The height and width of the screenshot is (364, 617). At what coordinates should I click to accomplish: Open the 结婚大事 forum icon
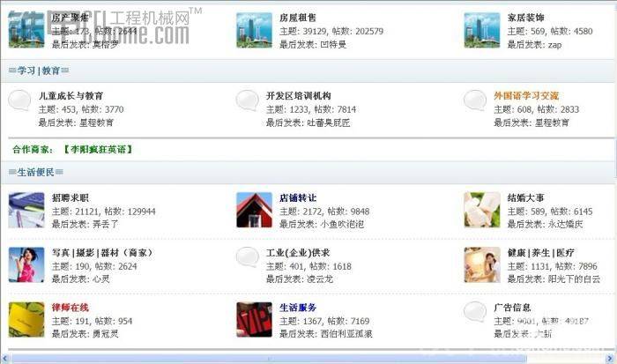[482, 210]
